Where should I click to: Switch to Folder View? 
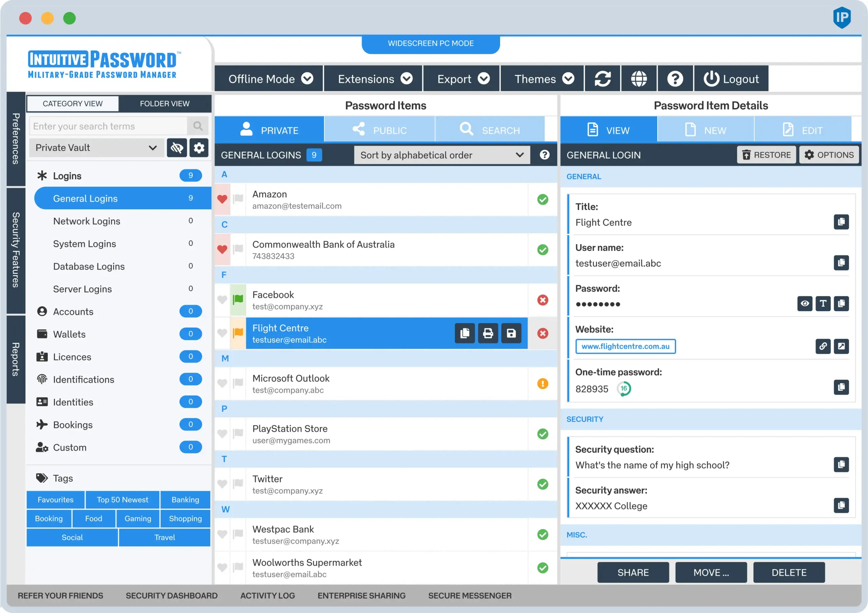click(x=165, y=103)
